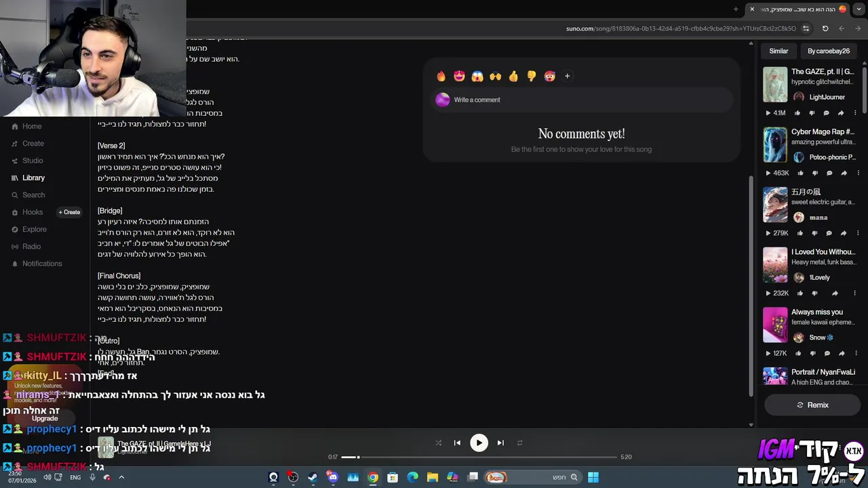Open File Explorer from the taskbar

pyautogui.click(x=433, y=477)
